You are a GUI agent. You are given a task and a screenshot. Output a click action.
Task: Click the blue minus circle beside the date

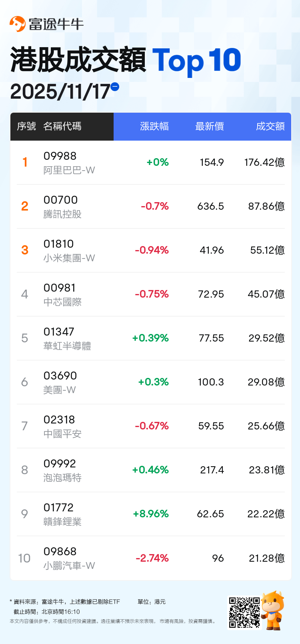pos(115,87)
